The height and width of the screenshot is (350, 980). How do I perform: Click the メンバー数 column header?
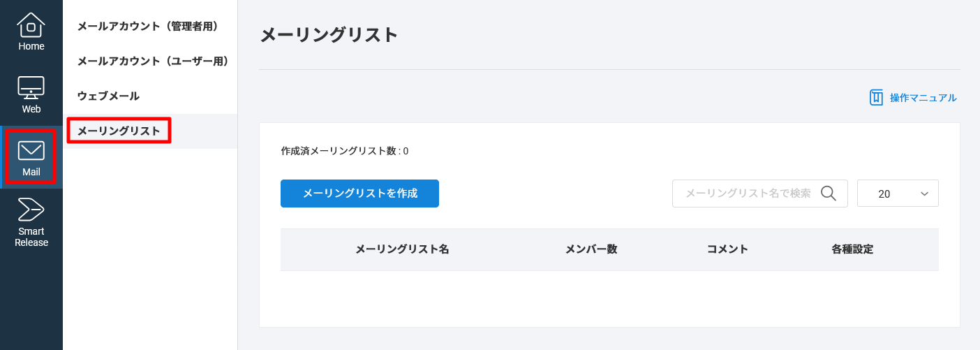click(591, 249)
